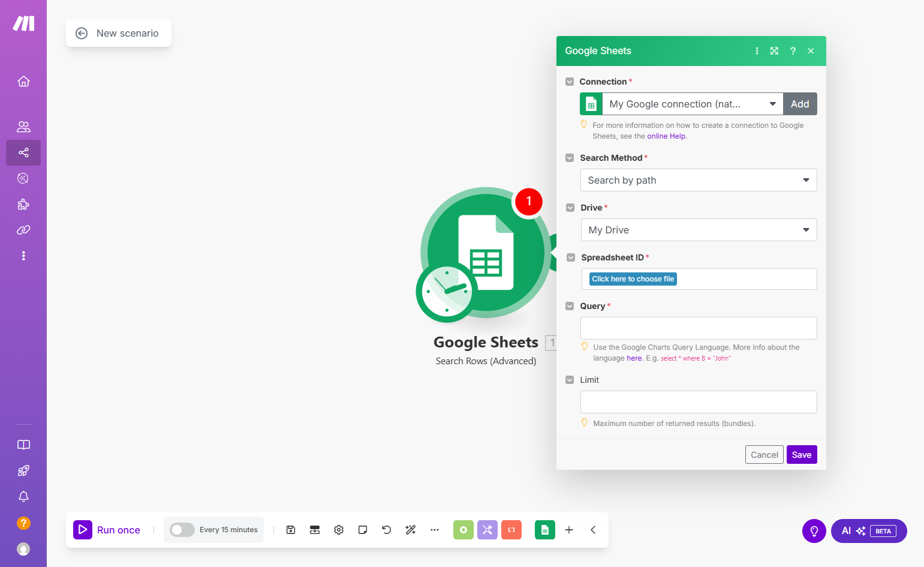Toggle the scenario scheduling switch
The image size is (924, 567).
coord(182,530)
